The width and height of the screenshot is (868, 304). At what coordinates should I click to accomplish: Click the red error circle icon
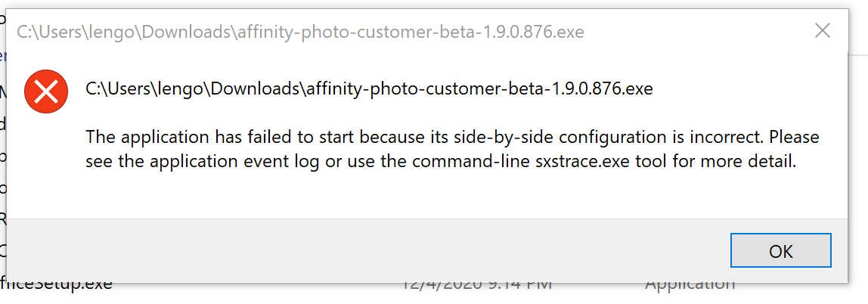[x=46, y=92]
